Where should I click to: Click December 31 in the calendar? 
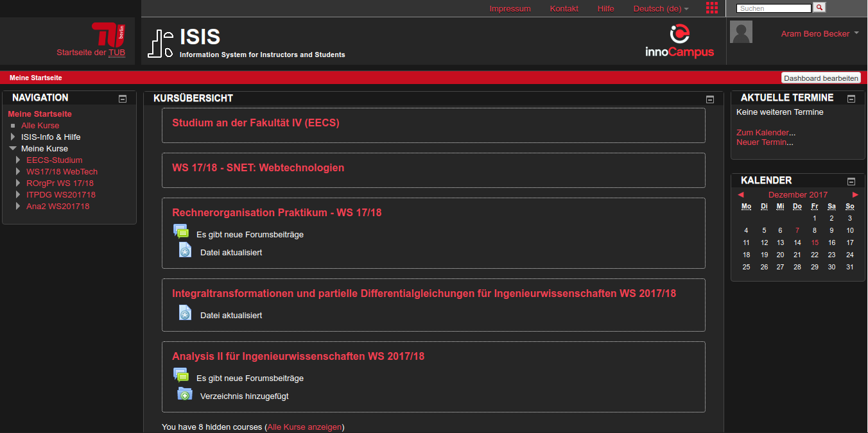[x=850, y=267]
